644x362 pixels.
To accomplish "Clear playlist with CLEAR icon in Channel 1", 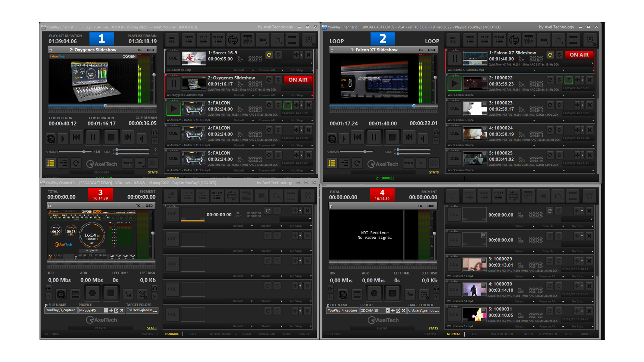I will coord(218,40).
